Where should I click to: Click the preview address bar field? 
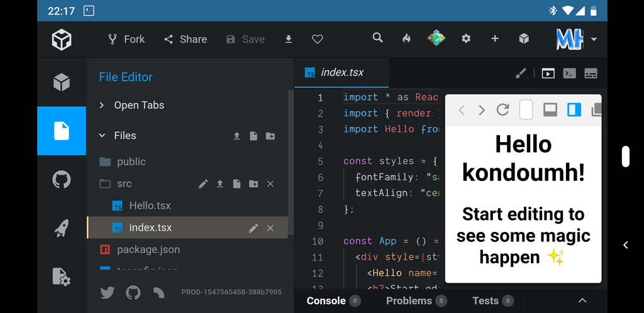[526, 109]
